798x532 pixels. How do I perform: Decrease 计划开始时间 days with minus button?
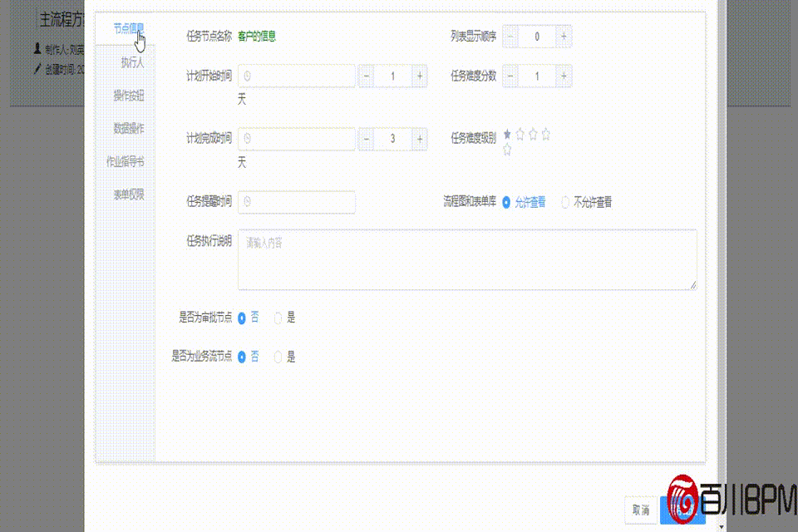[366, 76]
